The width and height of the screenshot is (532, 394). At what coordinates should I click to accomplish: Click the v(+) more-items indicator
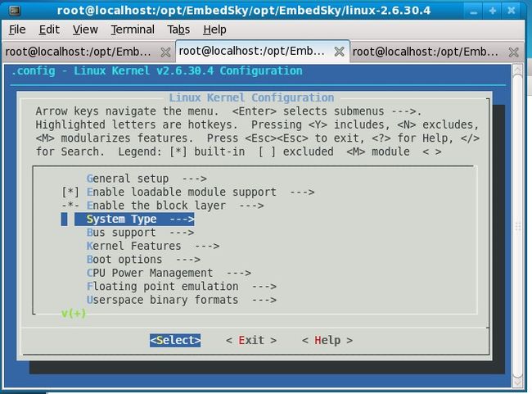[x=74, y=313]
